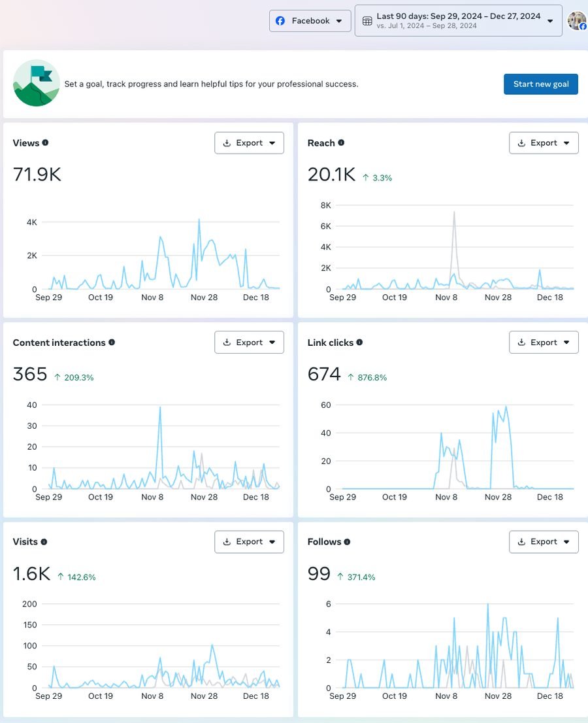This screenshot has height=723, width=588.
Task: Open Export dropdown in Follows card
Action: [544, 542]
